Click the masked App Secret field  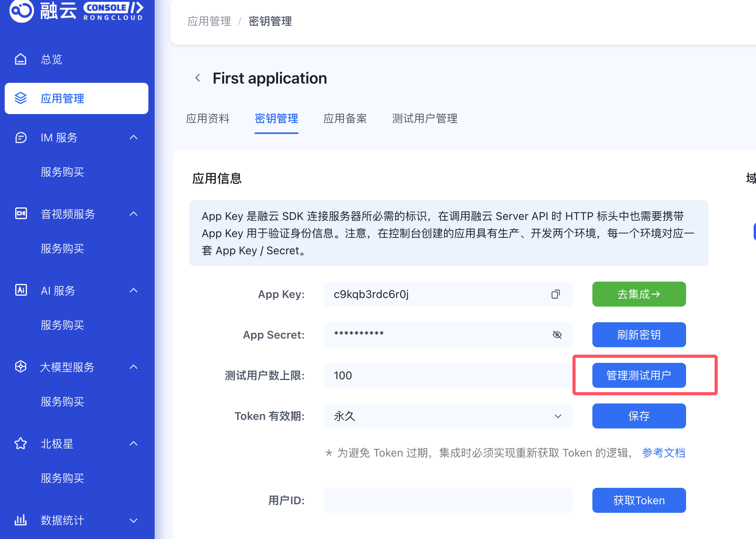448,335
